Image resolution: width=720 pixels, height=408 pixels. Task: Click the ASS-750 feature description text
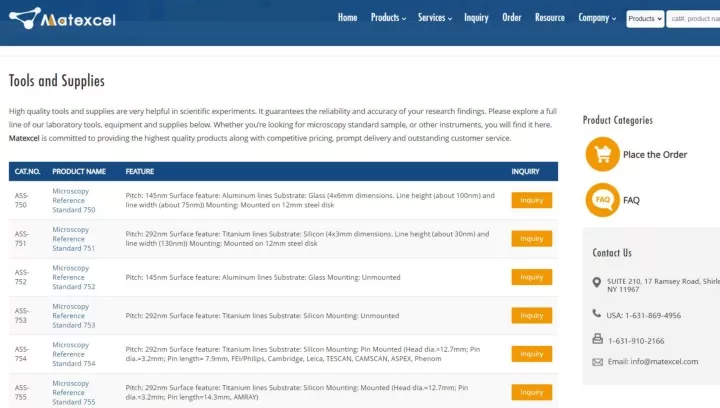coord(310,200)
